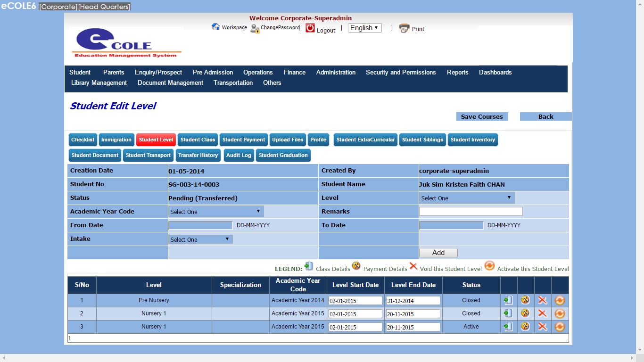Switch to the Student Payment tab

click(x=244, y=140)
